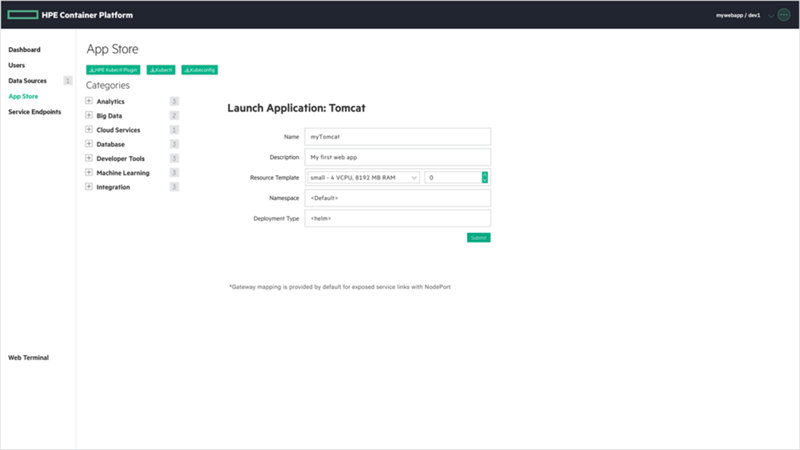Focus the resource quantity number field
The width and height of the screenshot is (800, 450).
453,178
